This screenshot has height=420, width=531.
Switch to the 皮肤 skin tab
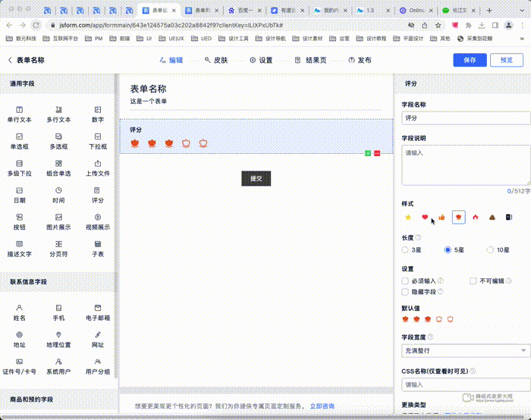[x=215, y=60]
